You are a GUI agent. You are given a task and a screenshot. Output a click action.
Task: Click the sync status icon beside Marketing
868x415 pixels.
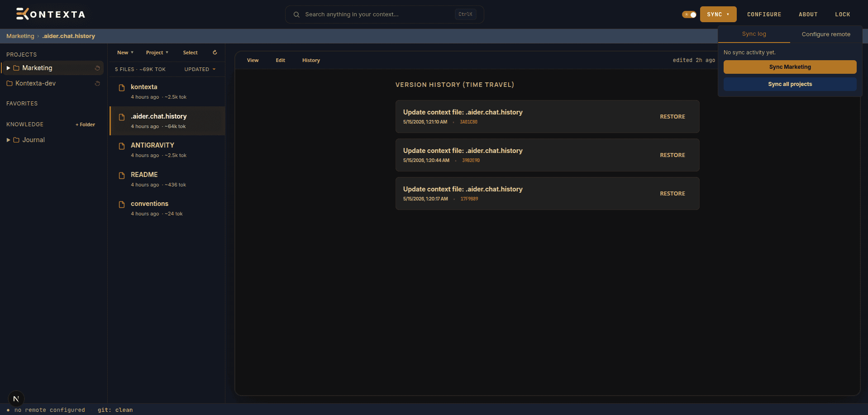pyautogui.click(x=97, y=68)
